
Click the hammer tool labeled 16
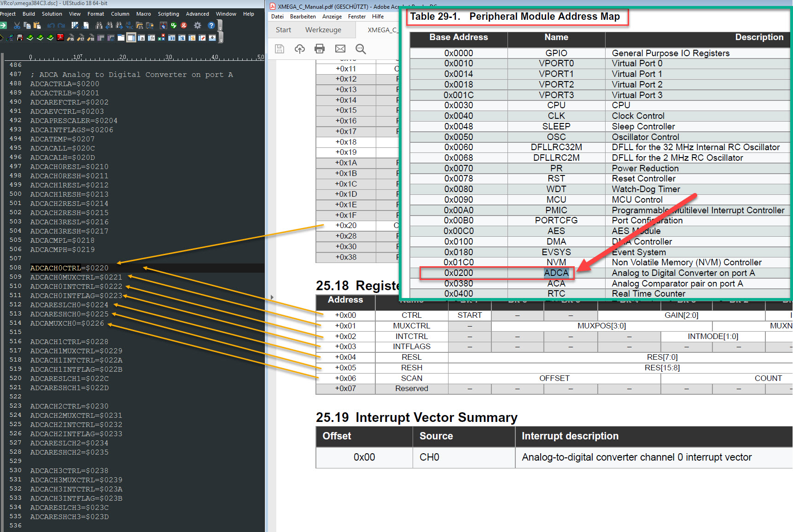tap(70, 38)
